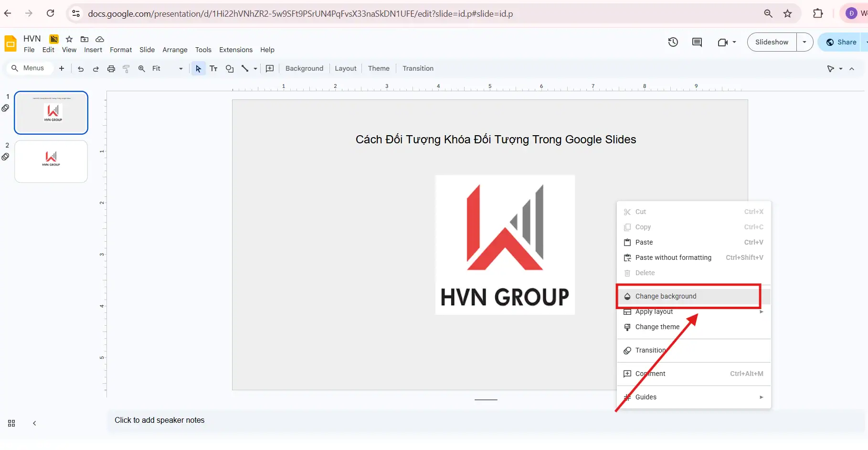
Task: Choose Change background from the context menu
Action: tap(665, 296)
